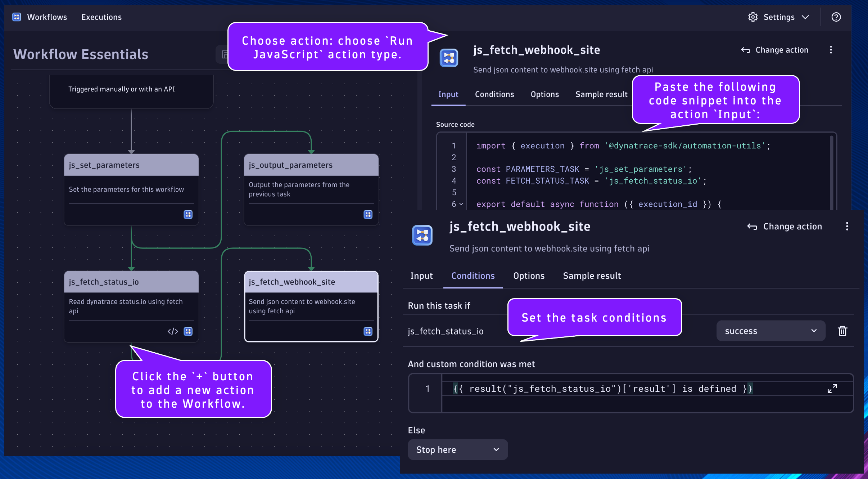The image size is (868, 479).
Task: Delete the js_fetch_status_io condition with trash icon
Action: coord(842,331)
